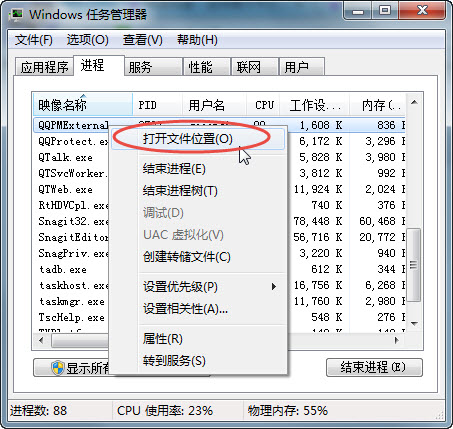Viewport: 453px width, 429px height.
Task: Click the vertical scrollbar down arrow
Action: 414,324
